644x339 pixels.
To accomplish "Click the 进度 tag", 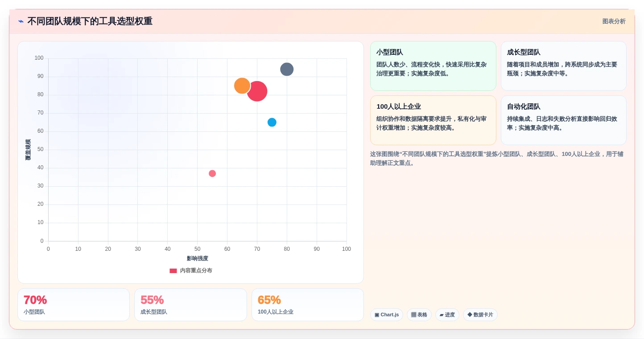I will [447, 315].
